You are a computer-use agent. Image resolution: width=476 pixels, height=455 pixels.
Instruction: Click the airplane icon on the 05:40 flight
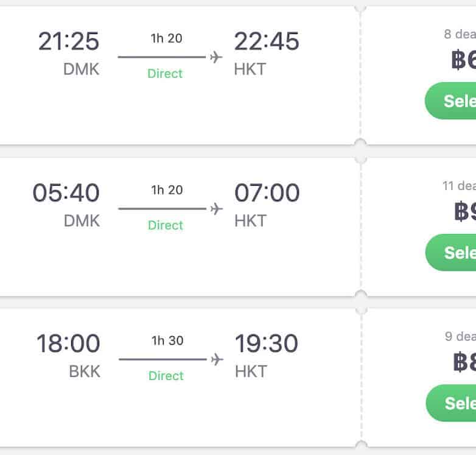pos(216,209)
